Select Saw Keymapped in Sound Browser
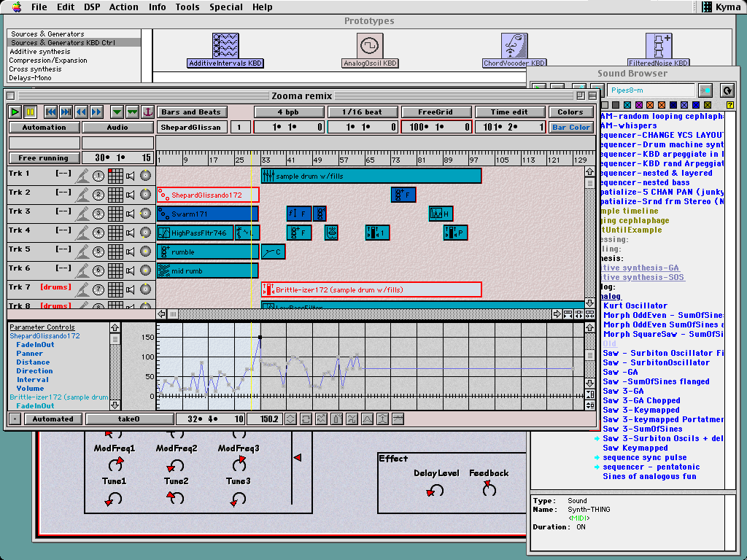The width and height of the screenshot is (747, 560). tap(635, 448)
